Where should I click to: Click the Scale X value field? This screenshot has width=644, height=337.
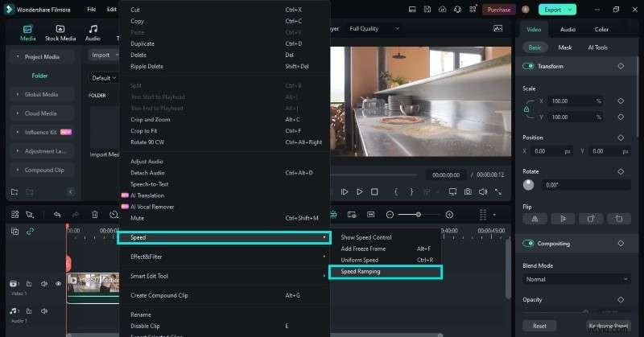(576, 101)
